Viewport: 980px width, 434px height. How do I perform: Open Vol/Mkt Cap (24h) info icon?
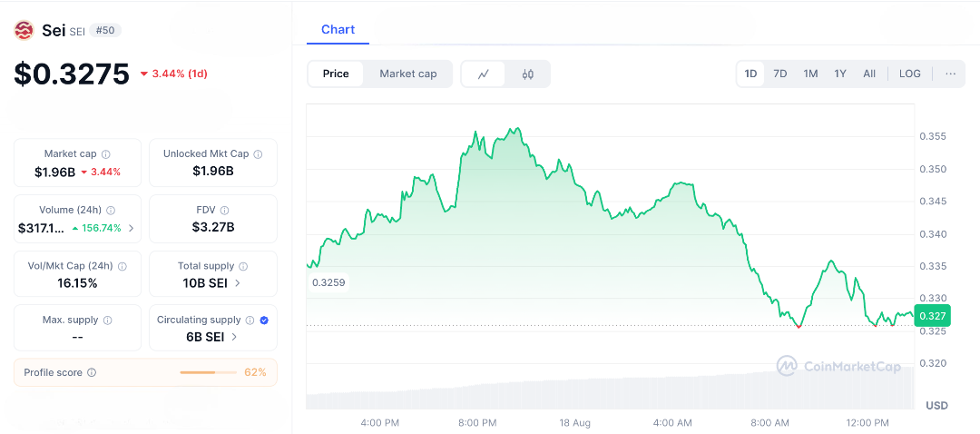pos(122,266)
